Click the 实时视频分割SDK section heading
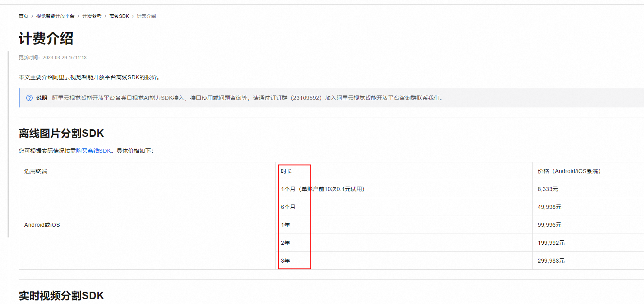 click(x=61, y=296)
